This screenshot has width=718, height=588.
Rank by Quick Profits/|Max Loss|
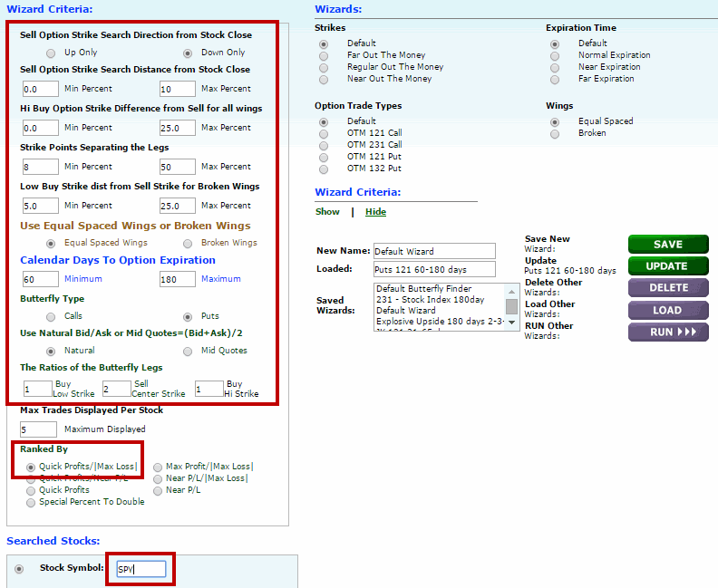click(31, 468)
